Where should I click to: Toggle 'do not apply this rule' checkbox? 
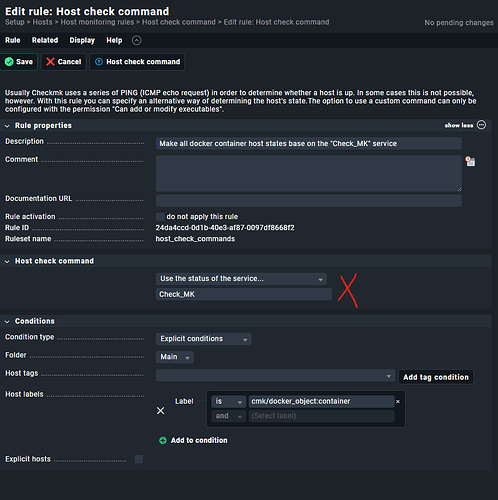tap(160, 217)
